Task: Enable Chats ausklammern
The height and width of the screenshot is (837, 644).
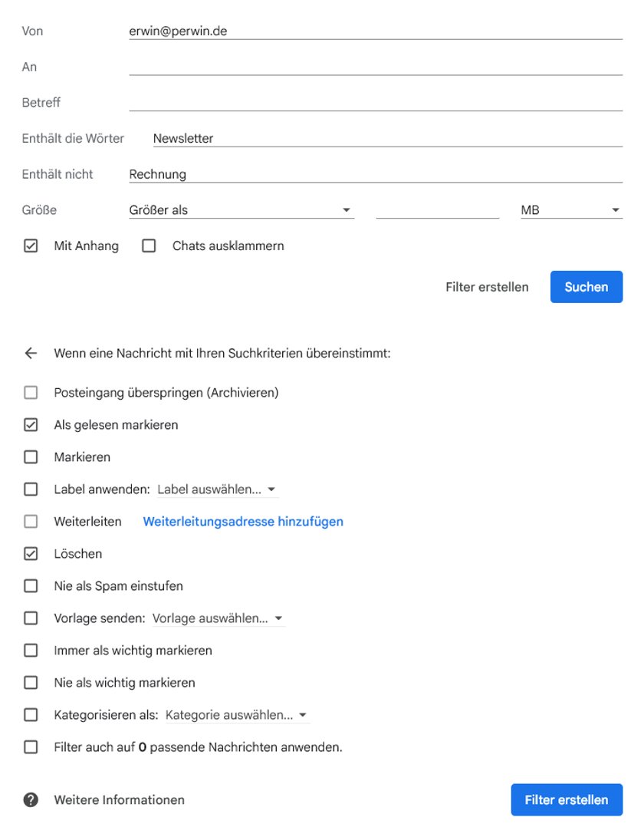Action: 148,245
